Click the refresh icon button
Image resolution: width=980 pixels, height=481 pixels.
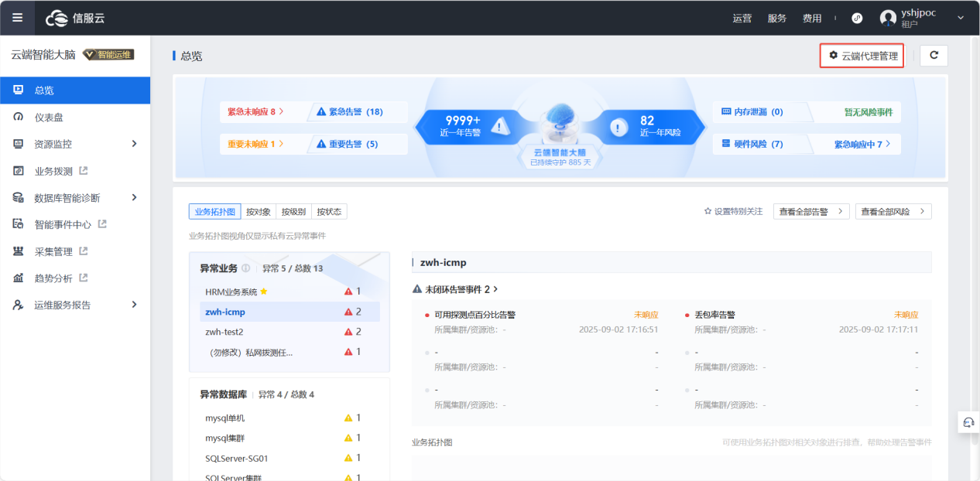point(934,56)
